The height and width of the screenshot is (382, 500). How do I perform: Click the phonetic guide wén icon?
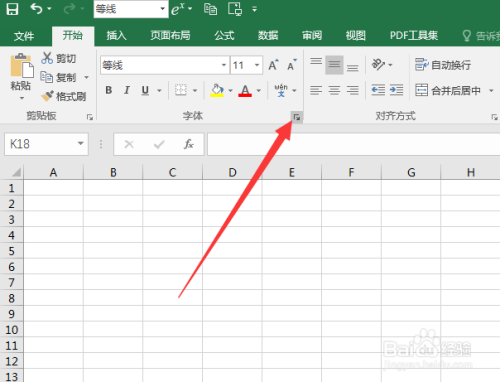pos(281,90)
